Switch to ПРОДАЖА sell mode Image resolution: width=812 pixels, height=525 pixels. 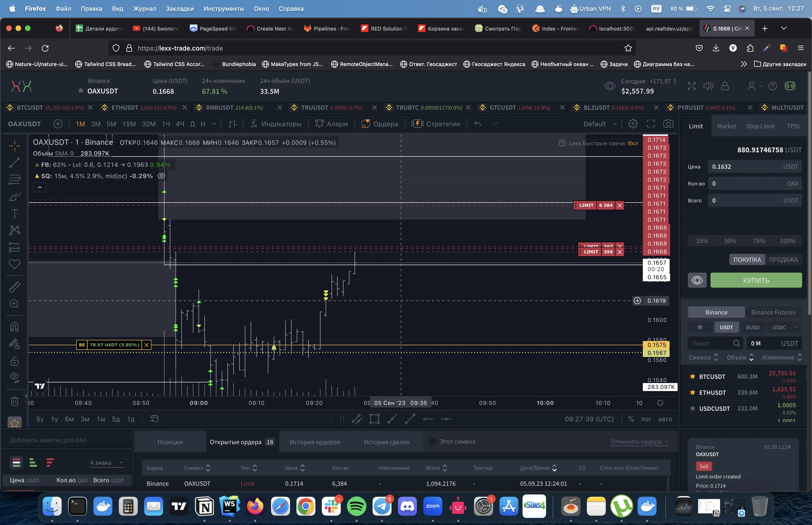[783, 259]
